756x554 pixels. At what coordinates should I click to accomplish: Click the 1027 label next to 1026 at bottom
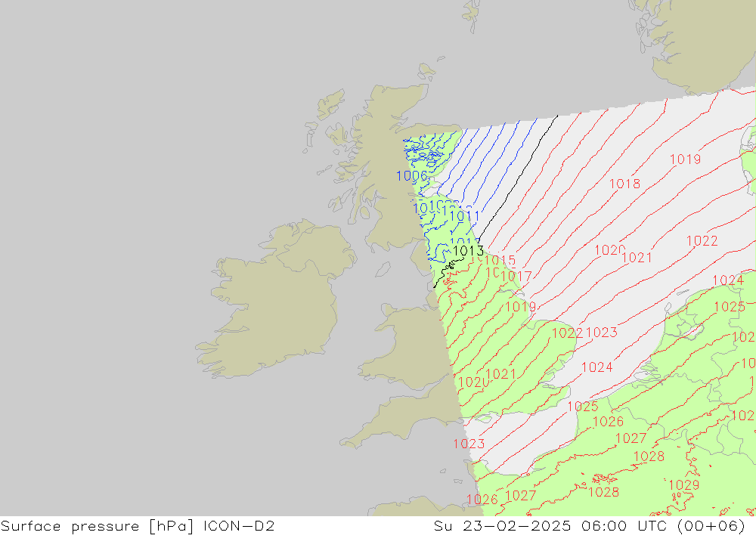[520, 496]
